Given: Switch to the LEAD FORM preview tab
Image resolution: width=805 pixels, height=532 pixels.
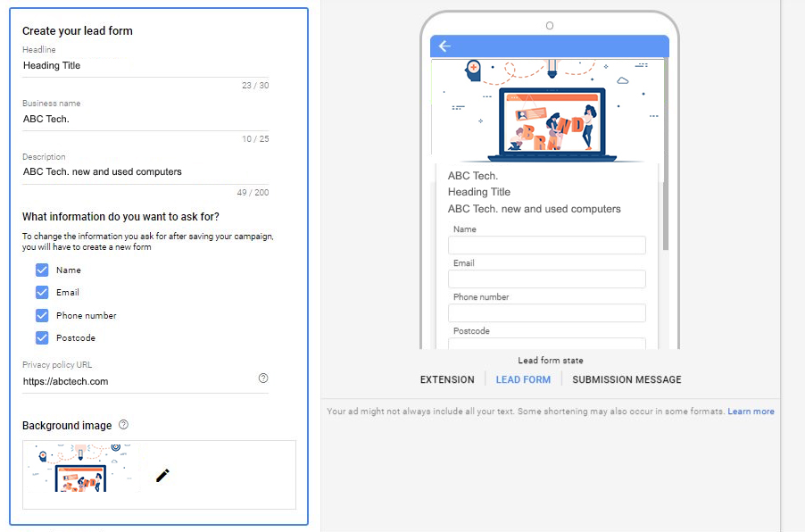Looking at the screenshot, I should [x=523, y=379].
